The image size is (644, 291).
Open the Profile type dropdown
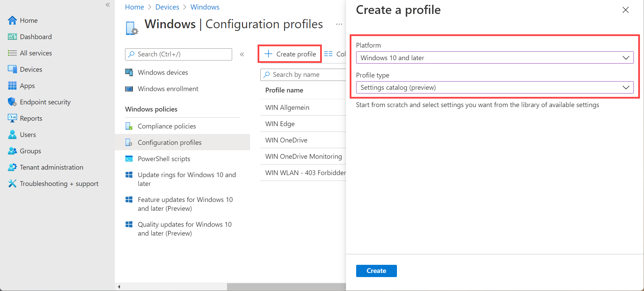[x=495, y=87]
